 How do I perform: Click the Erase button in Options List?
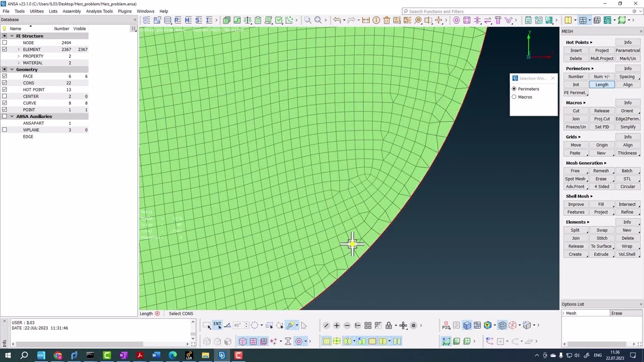point(625,313)
